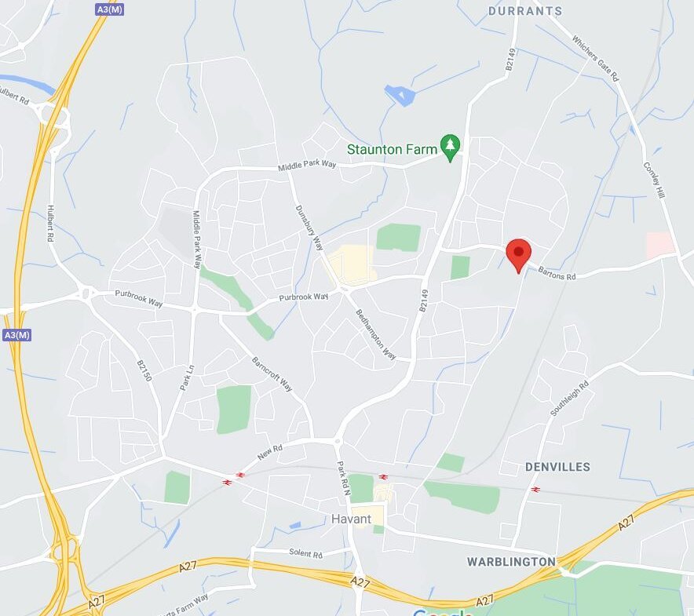The width and height of the screenshot is (694, 616).
Task: Click the A3(M) shield on left edge
Action: coord(16,335)
